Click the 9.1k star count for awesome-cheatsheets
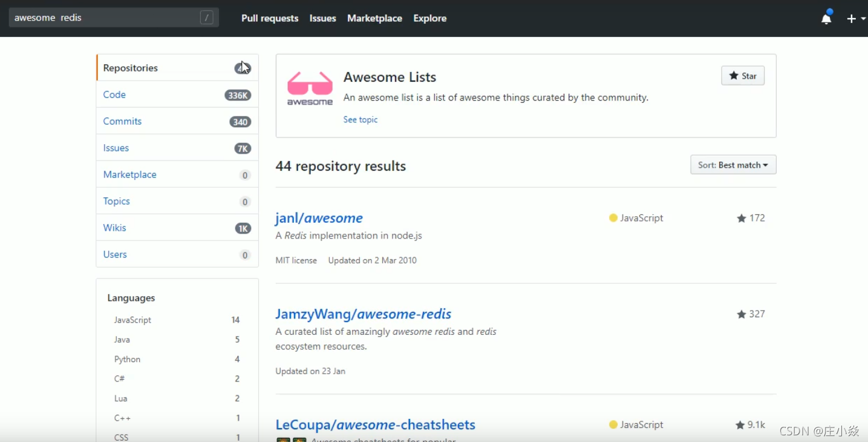This screenshot has height=442, width=868. (757, 425)
